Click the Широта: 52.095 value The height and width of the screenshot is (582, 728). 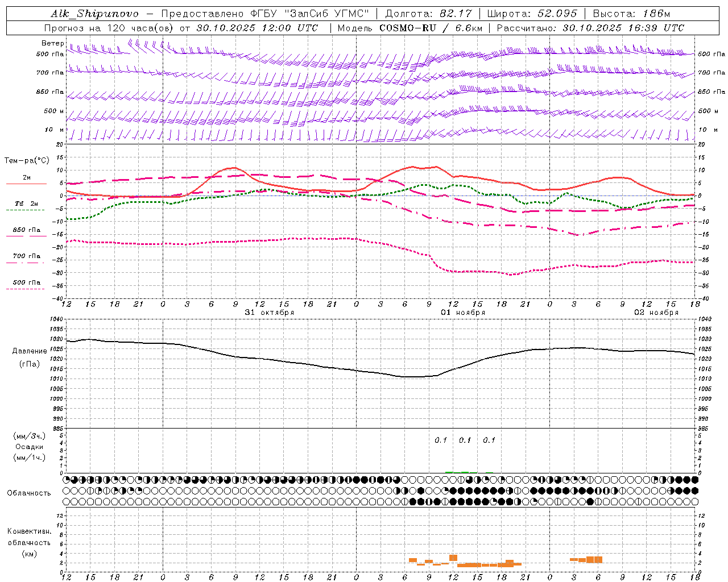(532, 14)
